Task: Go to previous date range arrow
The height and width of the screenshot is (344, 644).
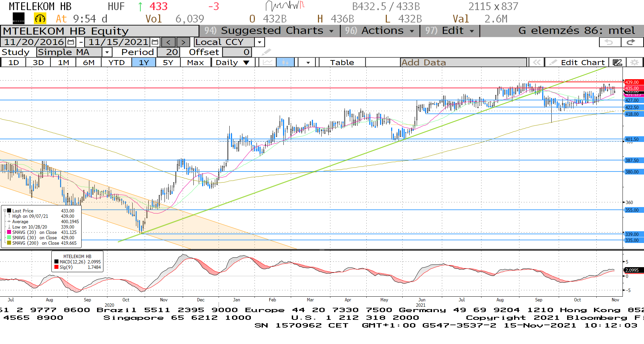Action: point(169,42)
